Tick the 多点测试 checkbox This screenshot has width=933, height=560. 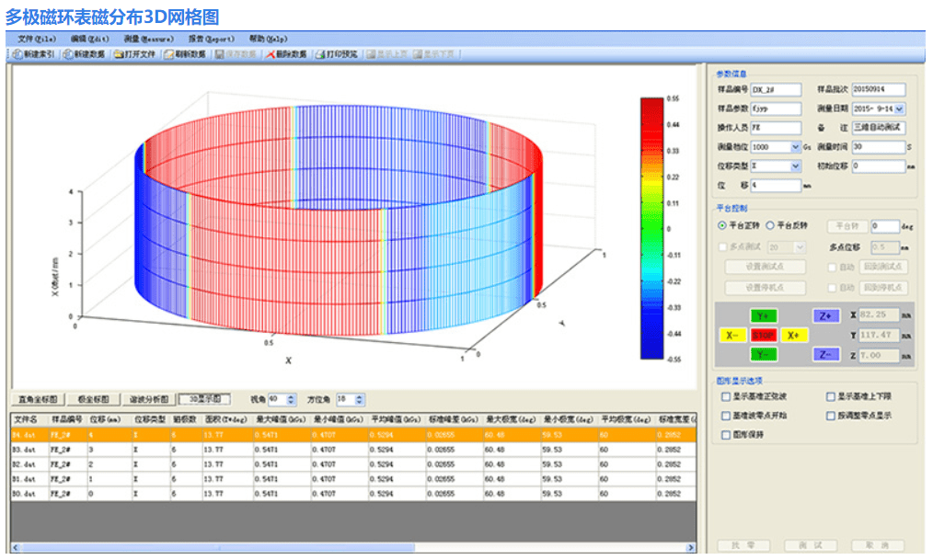pos(723,246)
